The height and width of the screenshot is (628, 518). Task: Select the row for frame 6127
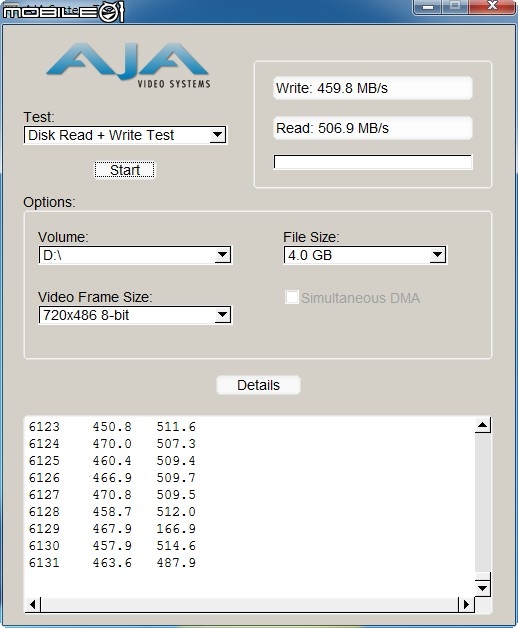(112, 495)
